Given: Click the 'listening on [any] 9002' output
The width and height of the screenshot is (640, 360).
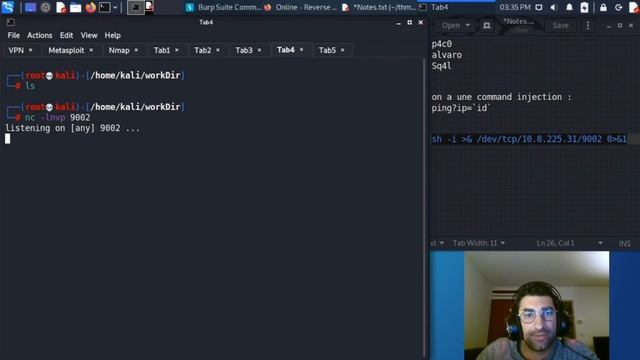Looking at the screenshot, I should (72, 128).
